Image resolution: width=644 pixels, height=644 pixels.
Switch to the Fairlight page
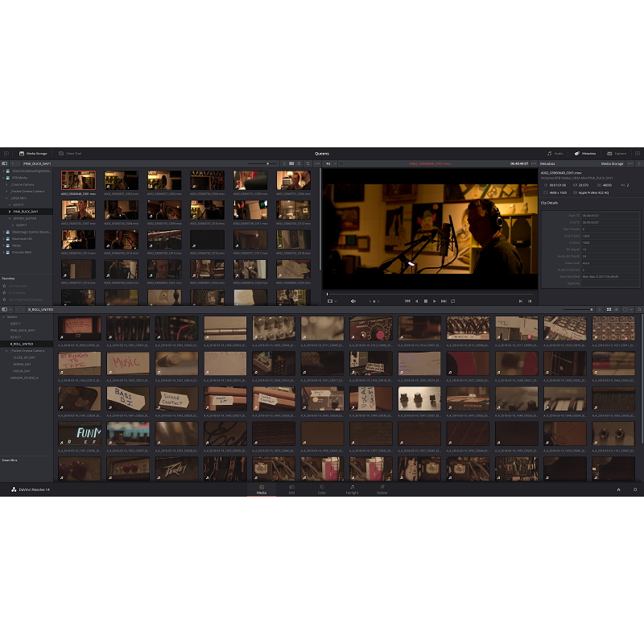click(352, 489)
